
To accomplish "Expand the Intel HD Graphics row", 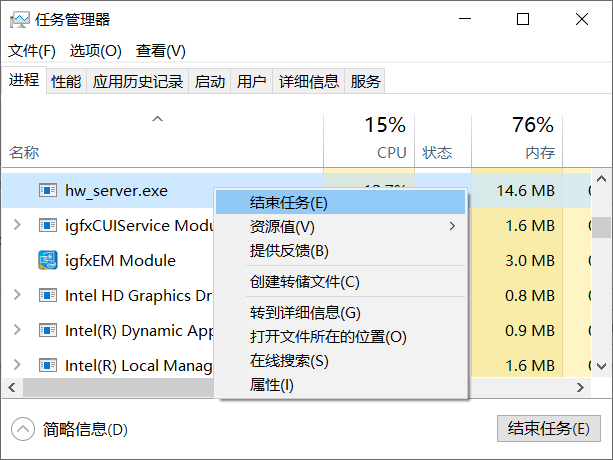I will [x=17, y=295].
